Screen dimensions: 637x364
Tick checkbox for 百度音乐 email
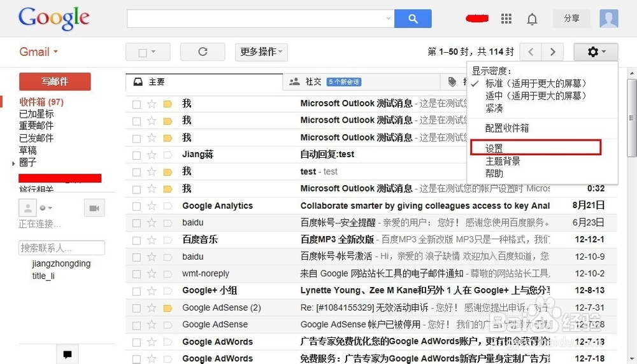click(136, 241)
